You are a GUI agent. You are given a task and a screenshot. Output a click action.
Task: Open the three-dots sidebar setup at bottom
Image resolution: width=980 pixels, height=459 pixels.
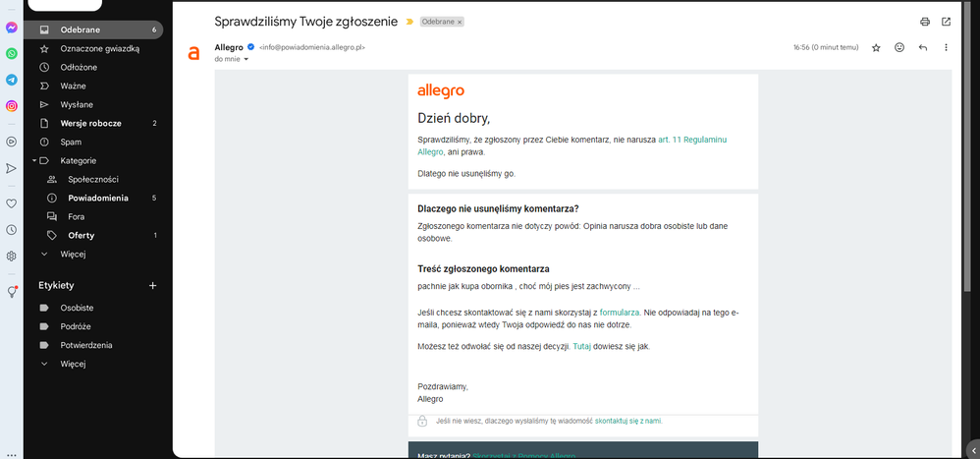[x=11, y=455]
